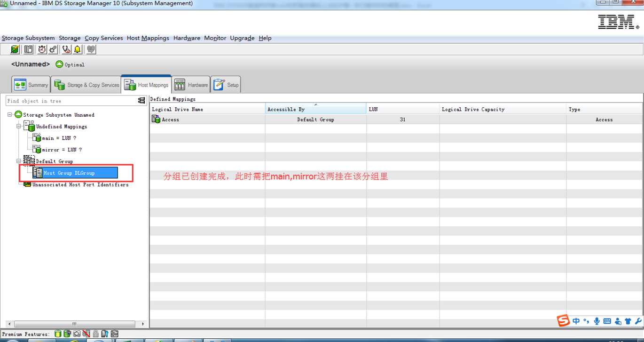Click the gears operations toolbar icon
Screen dimensions: 644x342
(53, 49)
